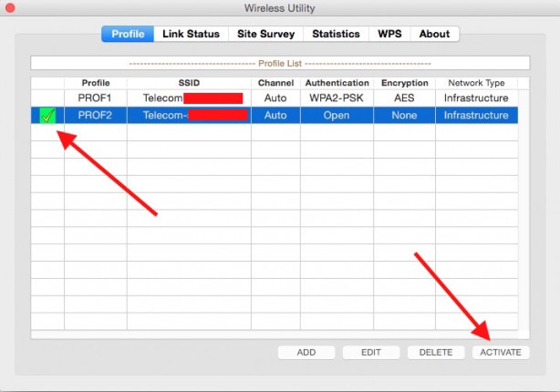This screenshot has height=392, width=560.
Task: Go to the Statistics tab
Action: pos(336,34)
